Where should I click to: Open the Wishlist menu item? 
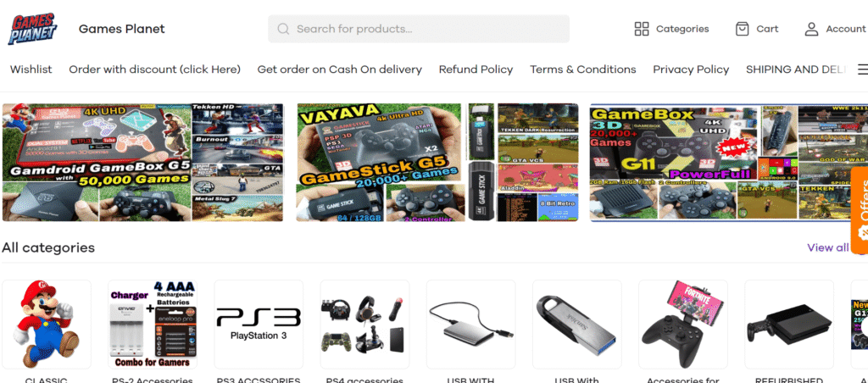pyautogui.click(x=31, y=69)
